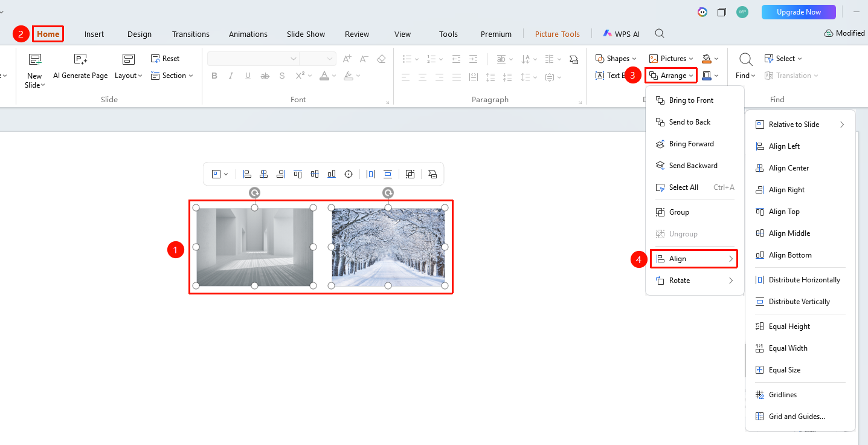Click AI Generate Page button

click(x=80, y=67)
